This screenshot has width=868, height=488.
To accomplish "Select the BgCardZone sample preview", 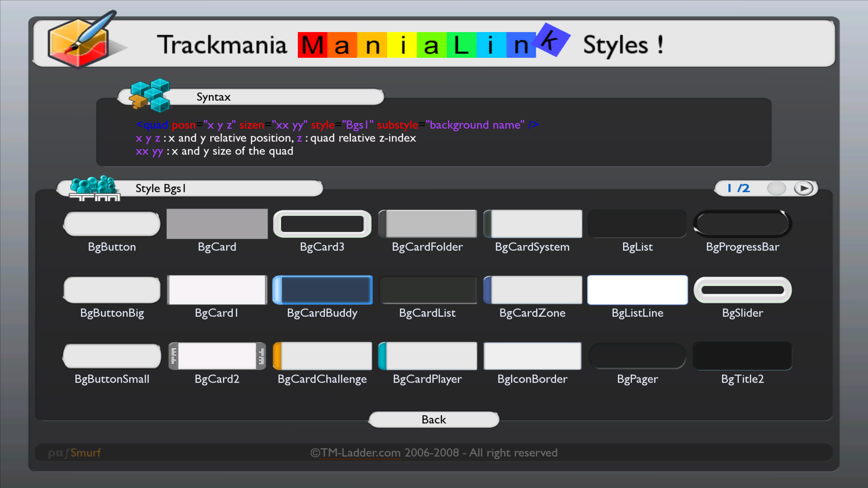I will pos(533,290).
